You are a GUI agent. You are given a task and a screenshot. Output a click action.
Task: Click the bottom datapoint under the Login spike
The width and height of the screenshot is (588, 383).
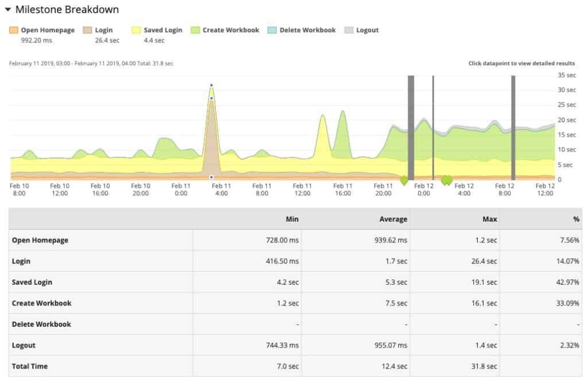tap(211, 177)
